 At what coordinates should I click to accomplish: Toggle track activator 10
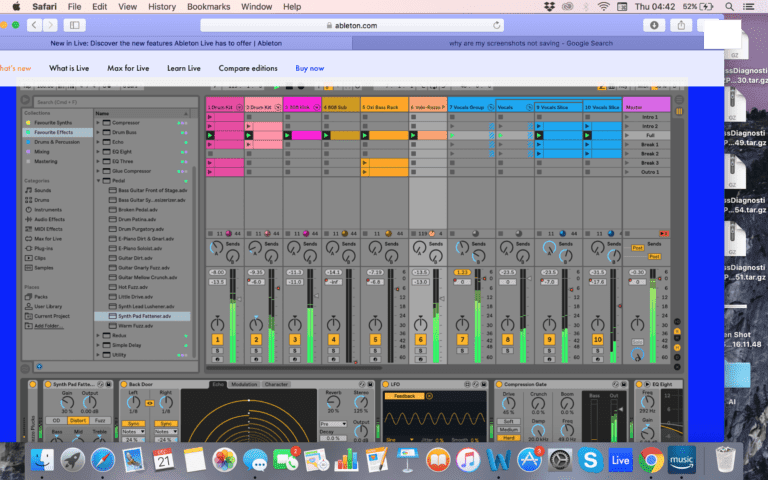pos(598,339)
